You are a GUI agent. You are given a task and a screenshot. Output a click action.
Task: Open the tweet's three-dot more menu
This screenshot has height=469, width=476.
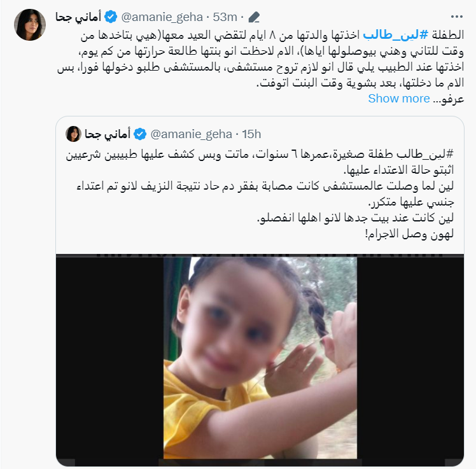coord(456,17)
